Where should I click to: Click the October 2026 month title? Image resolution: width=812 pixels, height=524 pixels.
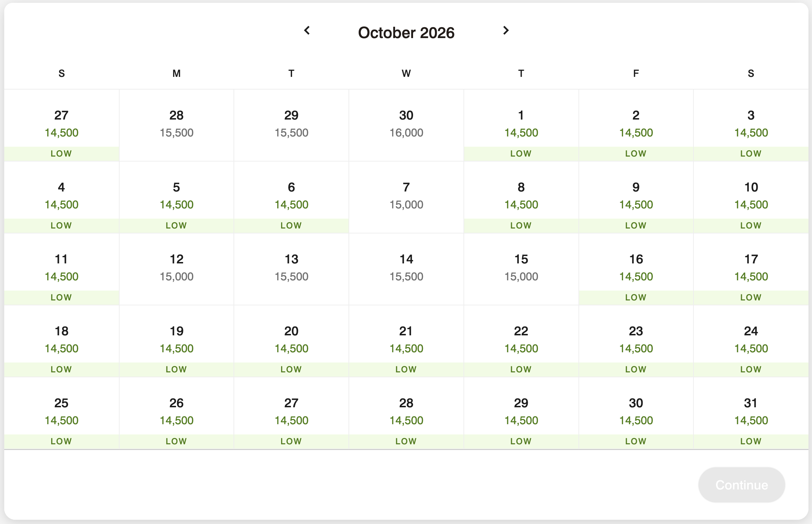406,32
